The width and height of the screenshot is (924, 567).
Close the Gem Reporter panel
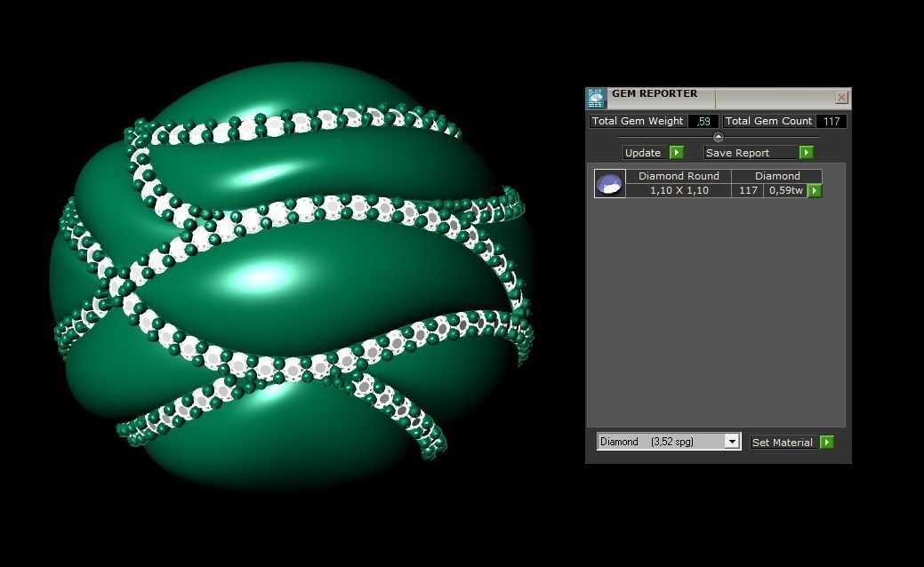click(841, 98)
